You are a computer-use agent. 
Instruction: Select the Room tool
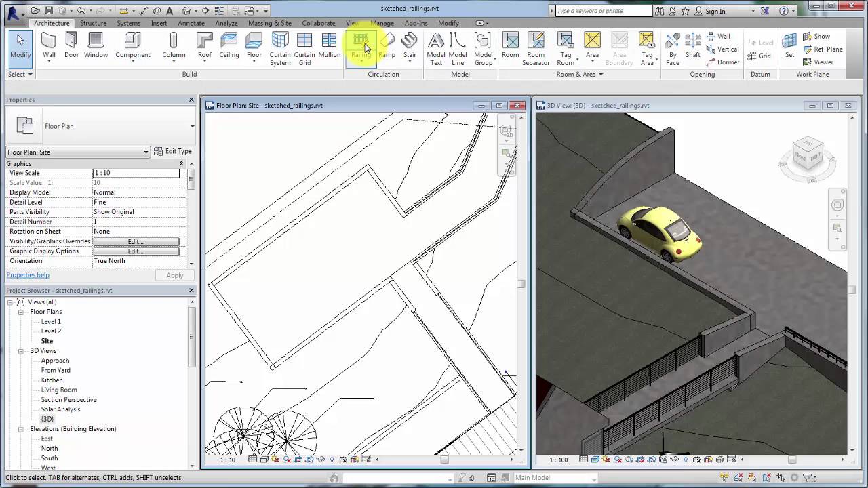click(x=511, y=46)
